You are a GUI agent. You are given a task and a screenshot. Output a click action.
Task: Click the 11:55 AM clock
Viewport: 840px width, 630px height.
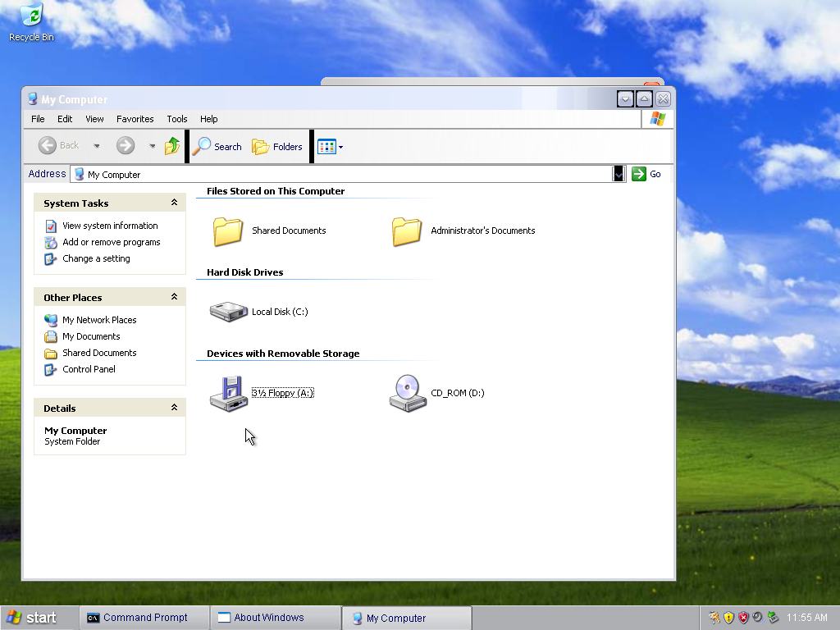click(x=807, y=618)
